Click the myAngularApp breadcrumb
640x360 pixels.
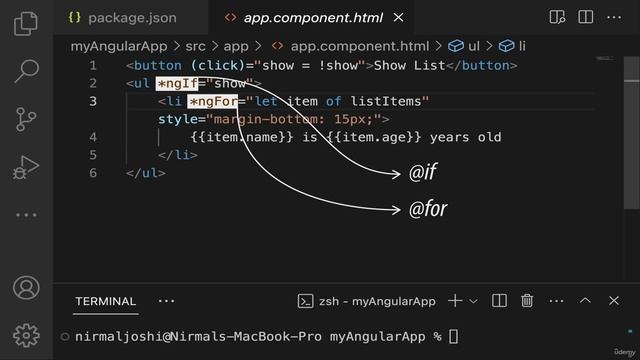point(119,46)
